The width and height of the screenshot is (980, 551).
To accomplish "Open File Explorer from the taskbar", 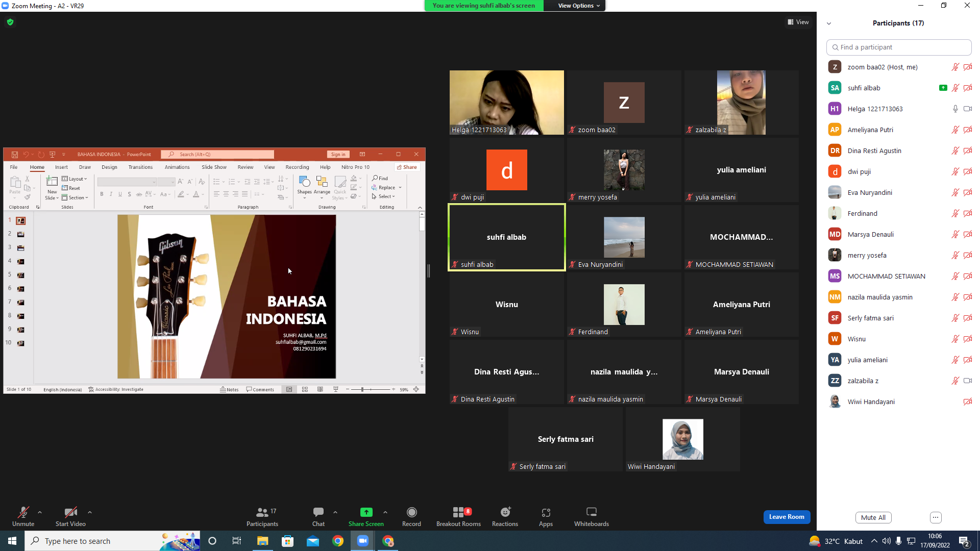I will [262, 541].
